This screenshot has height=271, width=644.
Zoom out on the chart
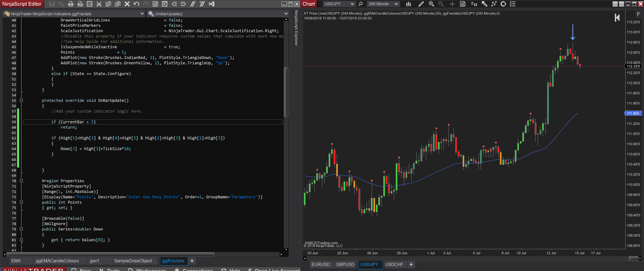click(441, 4)
